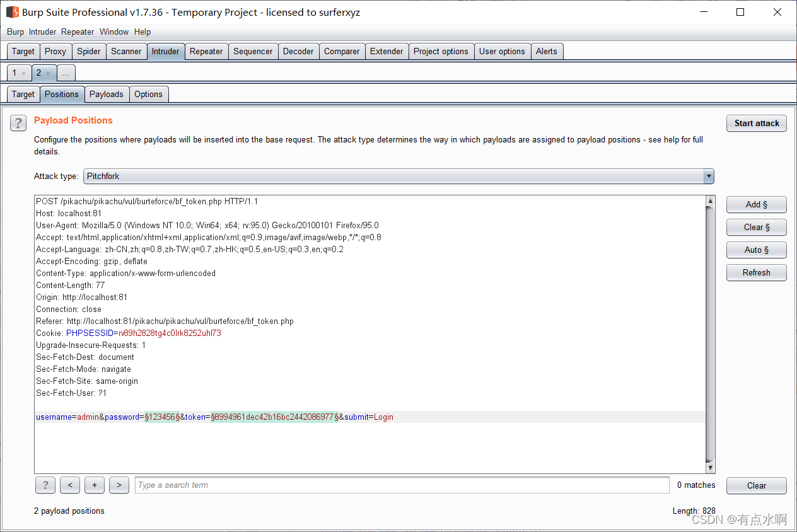The image size is (797, 532).
Task: Click the Add § button
Action: 757,205
